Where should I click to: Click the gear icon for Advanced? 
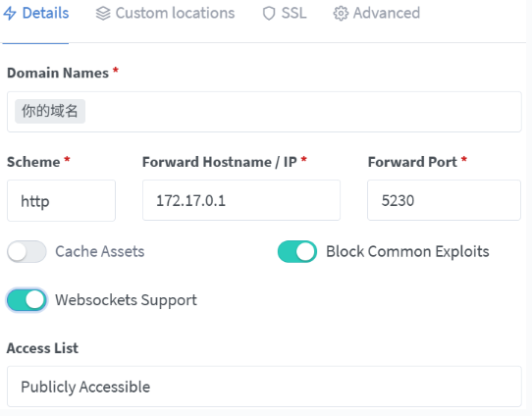(341, 14)
